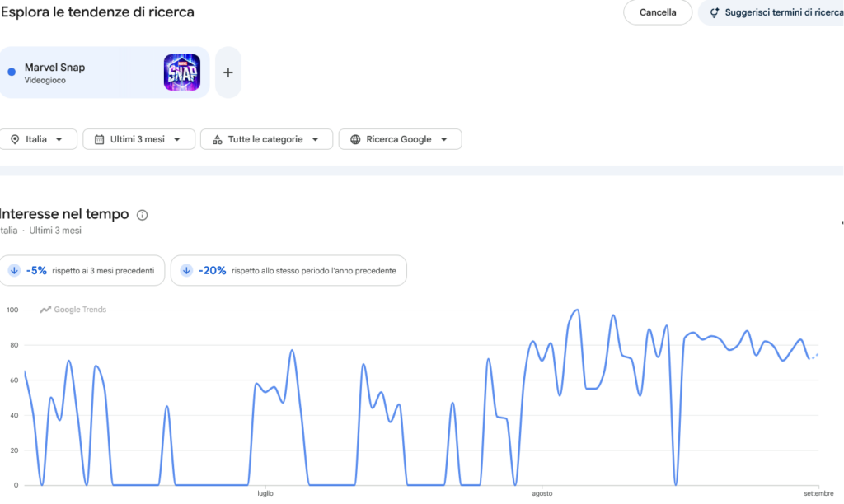Click the info icon next to Interesse nel tempo

click(142, 215)
